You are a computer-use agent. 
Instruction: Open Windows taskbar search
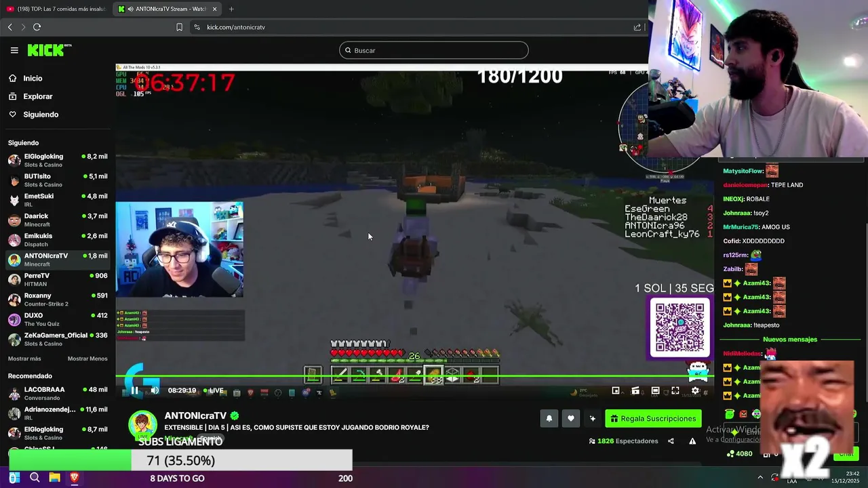pyautogui.click(x=35, y=478)
